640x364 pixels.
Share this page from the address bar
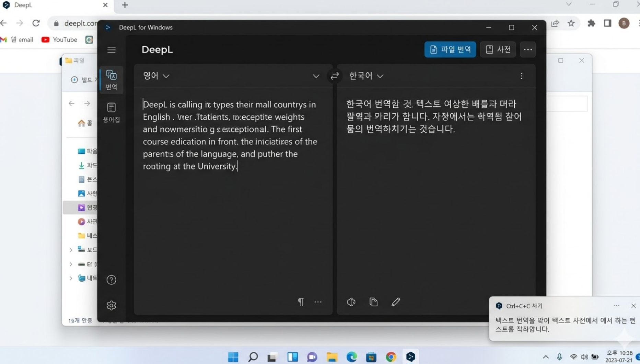point(555,23)
